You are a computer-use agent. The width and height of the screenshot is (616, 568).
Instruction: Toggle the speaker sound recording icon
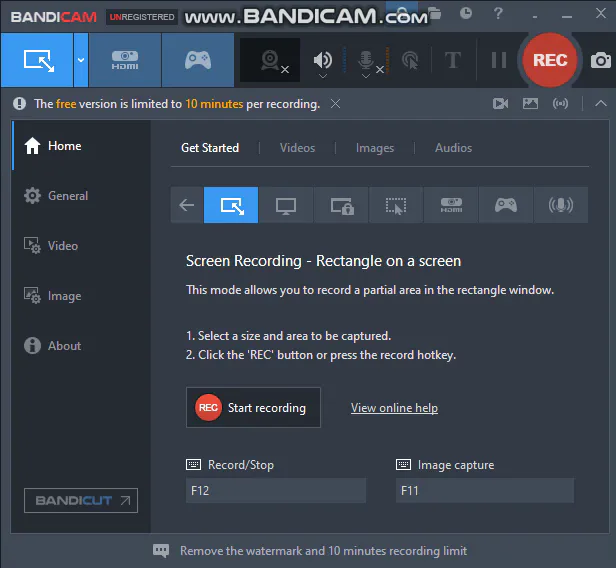323,59
